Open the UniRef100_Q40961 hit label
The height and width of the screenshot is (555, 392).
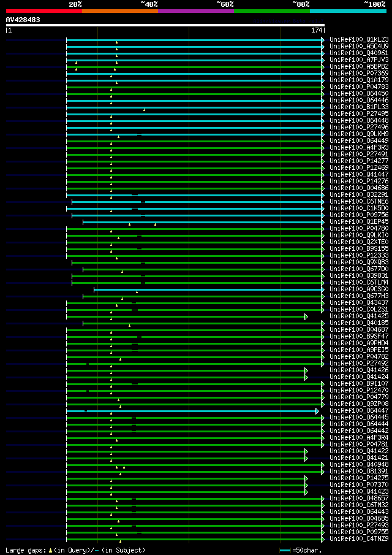tap(359, 53)
